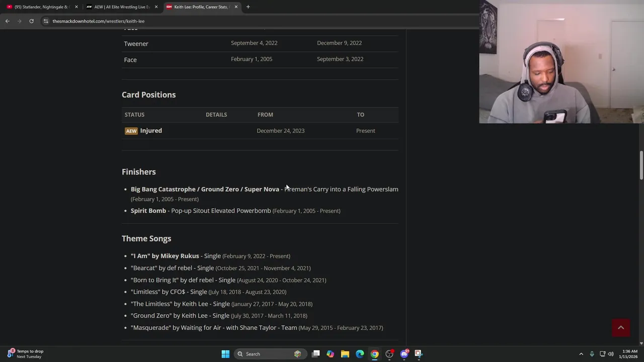Click the webcam overlay video

561,62
